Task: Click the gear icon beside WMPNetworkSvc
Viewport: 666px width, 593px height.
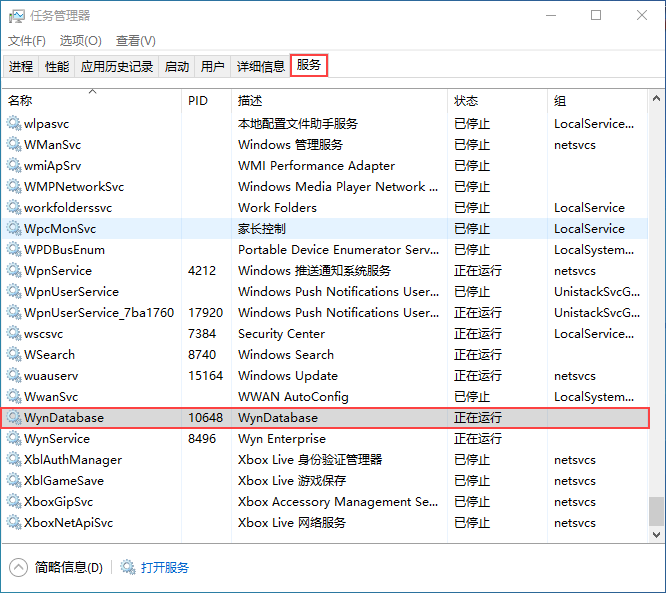Action: coord(14,186)
